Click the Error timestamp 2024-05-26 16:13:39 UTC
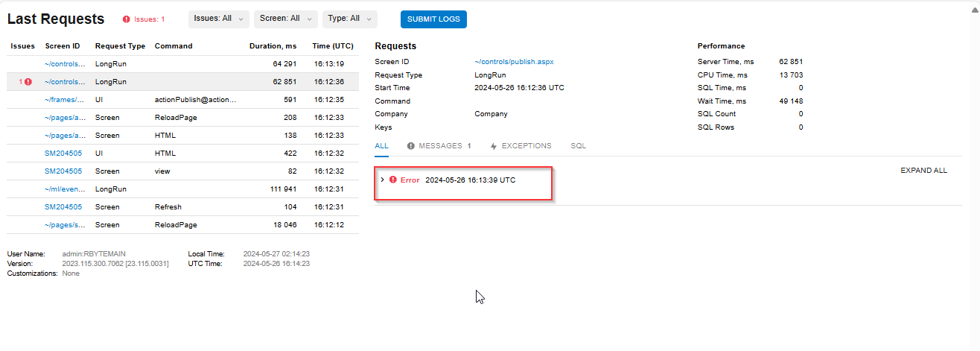980x351 pixels. 470,180
